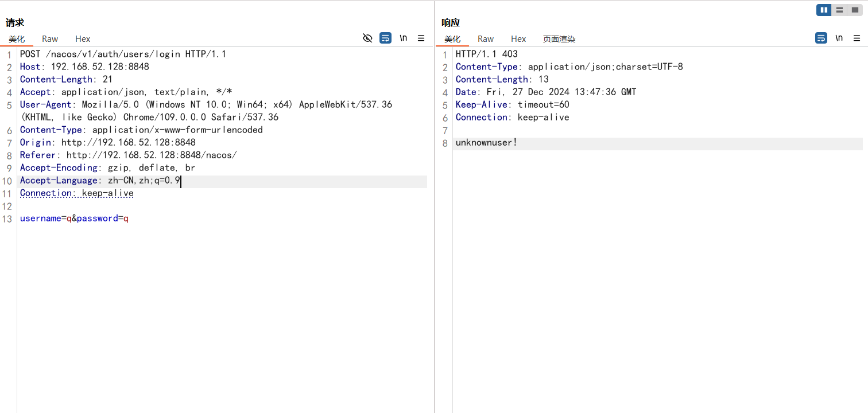Click the HTTP/1.1 403 status line
Viewport: 868px width, 413px height.
(x=487, y=54)
